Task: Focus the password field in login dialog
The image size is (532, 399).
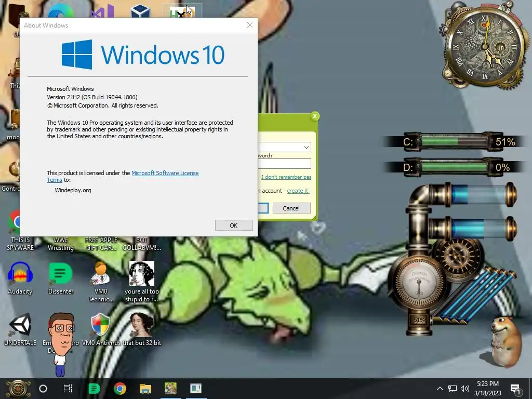Action: coord(284,164)
